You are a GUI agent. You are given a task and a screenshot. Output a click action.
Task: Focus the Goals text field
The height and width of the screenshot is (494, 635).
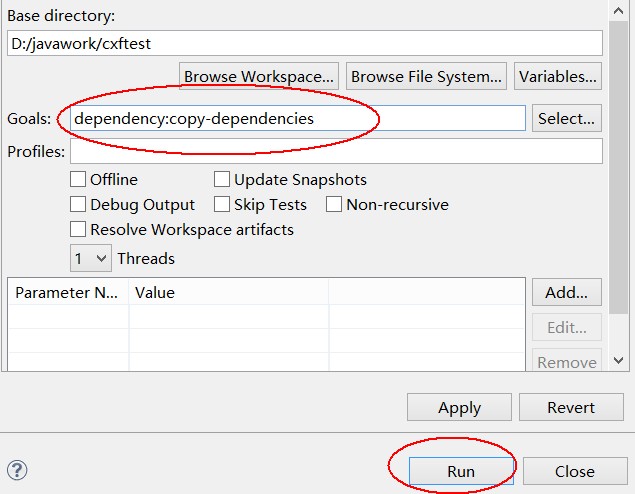tap(290, 118)
